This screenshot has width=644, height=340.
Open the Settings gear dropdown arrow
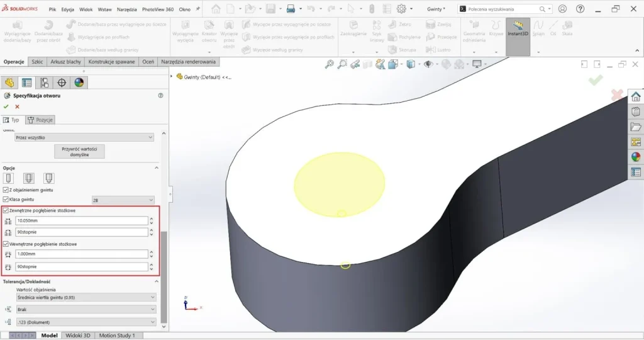click(411, 9)
